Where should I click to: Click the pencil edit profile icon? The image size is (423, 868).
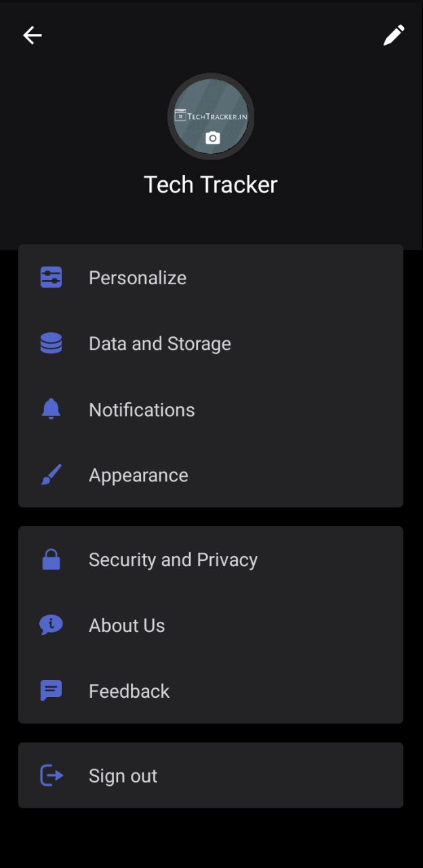394,35
